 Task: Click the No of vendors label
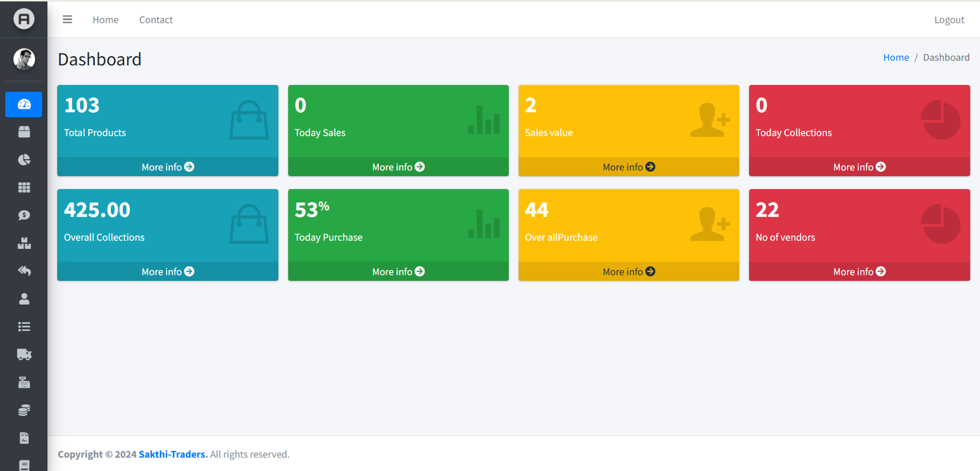(785, 237)
